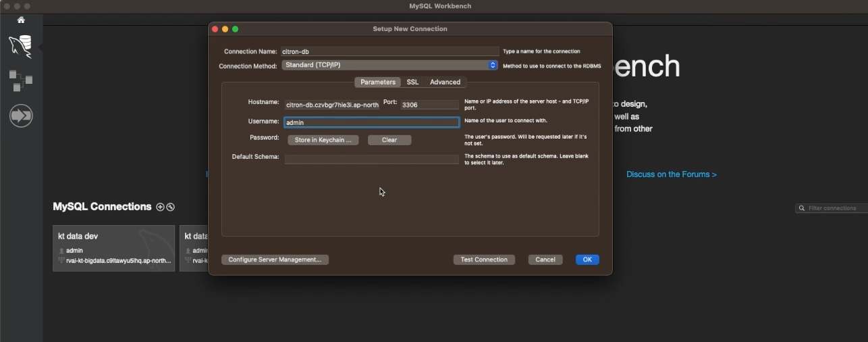Screen dimensions: 868x342
Task: Clear the stored password
Action: 389,140
